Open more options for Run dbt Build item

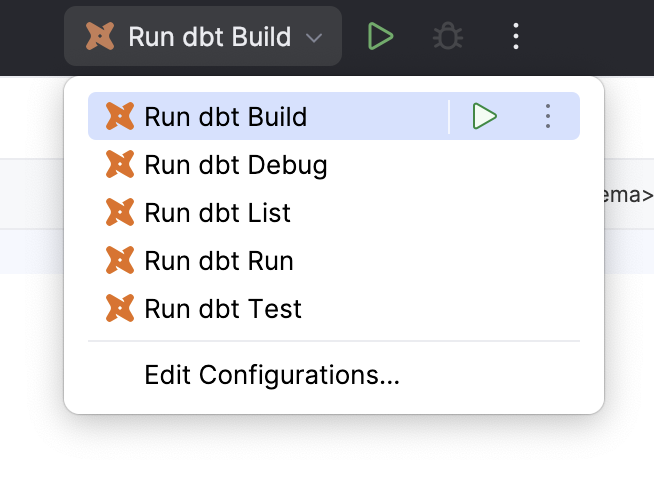[547, 116]
